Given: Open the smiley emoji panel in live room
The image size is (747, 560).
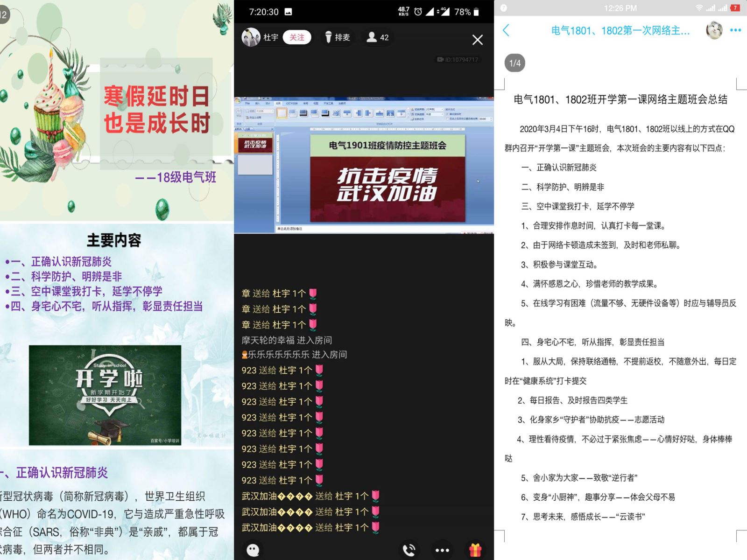Looking at the screenshot, I should tap(253, 550).
